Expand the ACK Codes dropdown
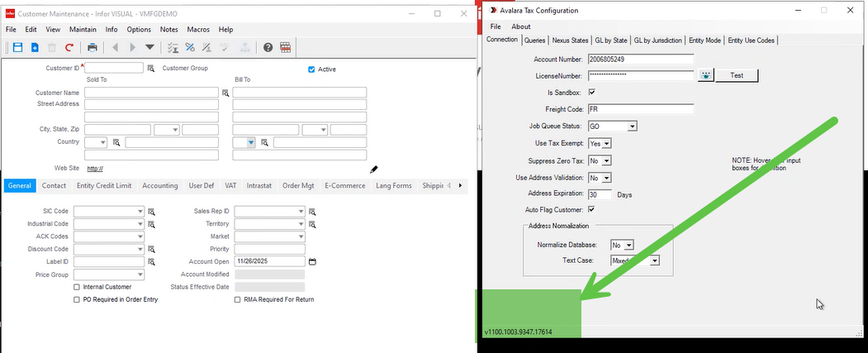The image size is (868, 353). pos(140,236)
